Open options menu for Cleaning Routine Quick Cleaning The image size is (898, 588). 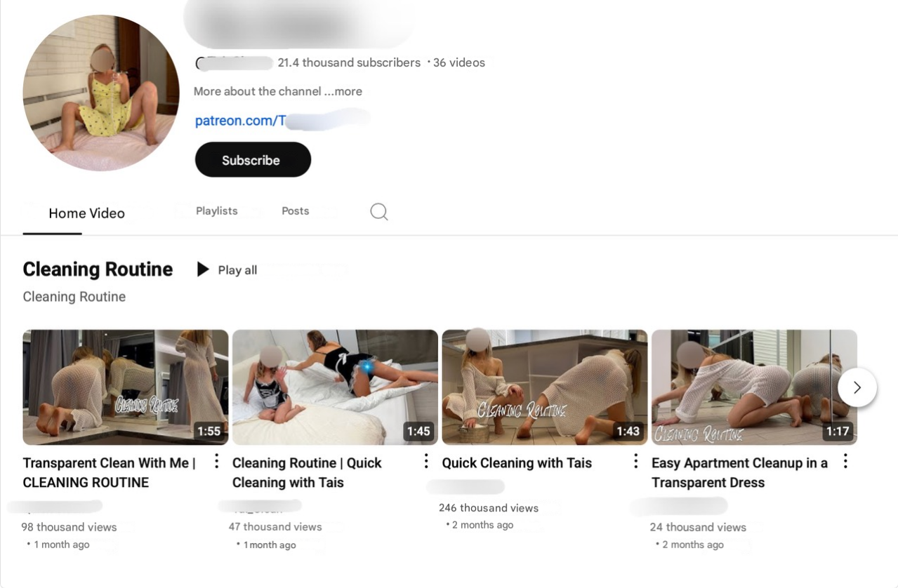[425, 461]
